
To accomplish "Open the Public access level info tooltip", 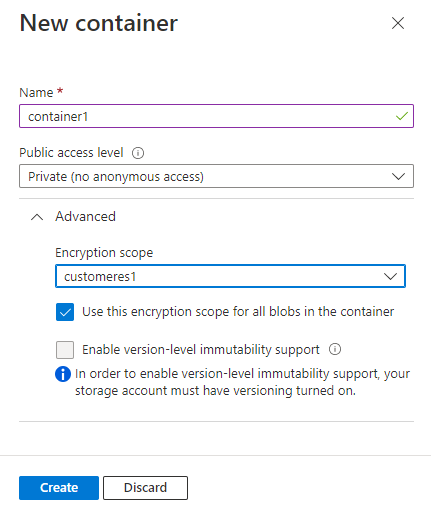I will tap(138, 153).
